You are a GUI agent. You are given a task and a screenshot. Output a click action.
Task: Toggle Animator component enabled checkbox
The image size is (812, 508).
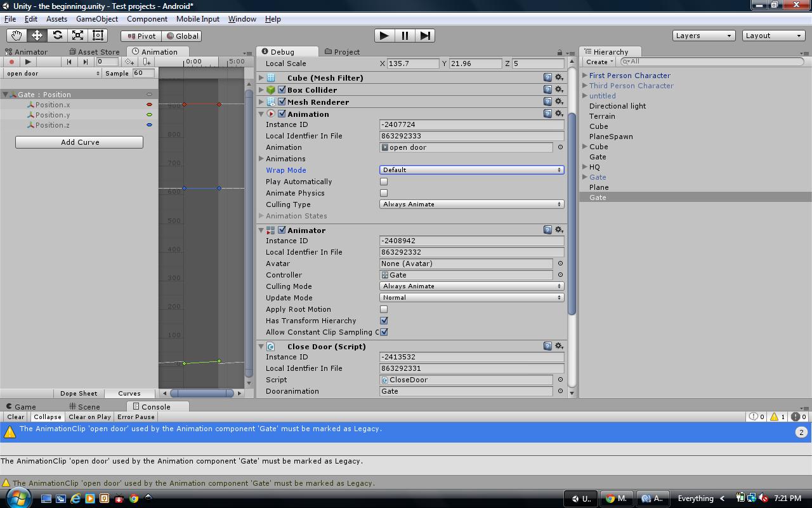click(x=282, y=230)
